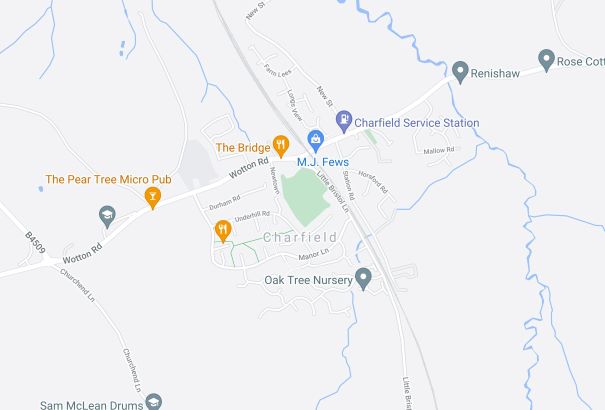The image size is (605, 410).
Task: Click the Oak Tree Nursery text label
Action: [308, 280]
